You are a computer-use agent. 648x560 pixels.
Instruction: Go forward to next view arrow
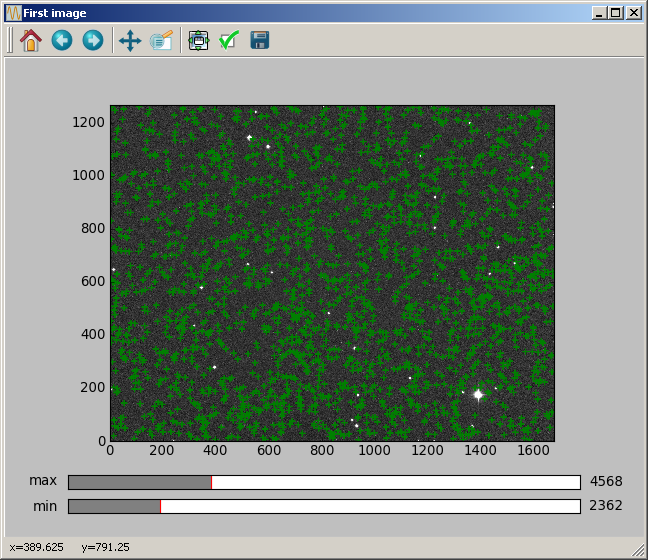(x=93, y=41)
